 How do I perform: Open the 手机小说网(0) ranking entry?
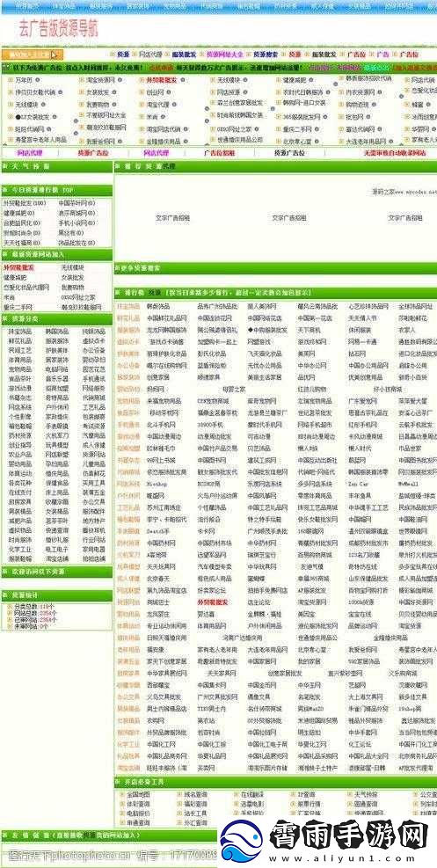[x=76, y=223]
